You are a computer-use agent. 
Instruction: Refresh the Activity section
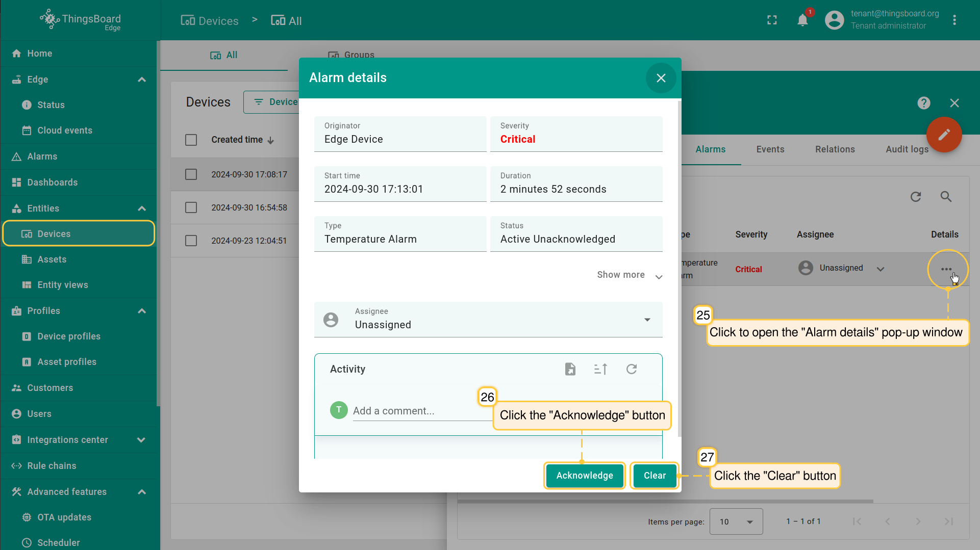click(x=632, y=369)
